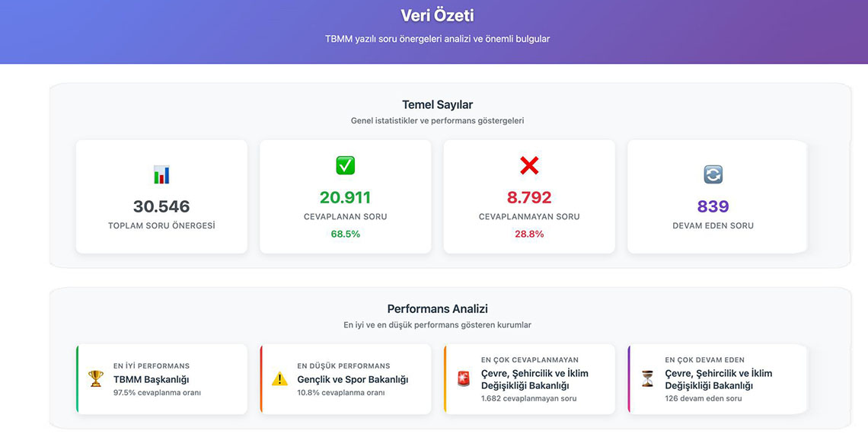Viewport: 868px width, 434px height.
Task: Click the Veri Özeti page heading
Action: click(x=437, y=15)
